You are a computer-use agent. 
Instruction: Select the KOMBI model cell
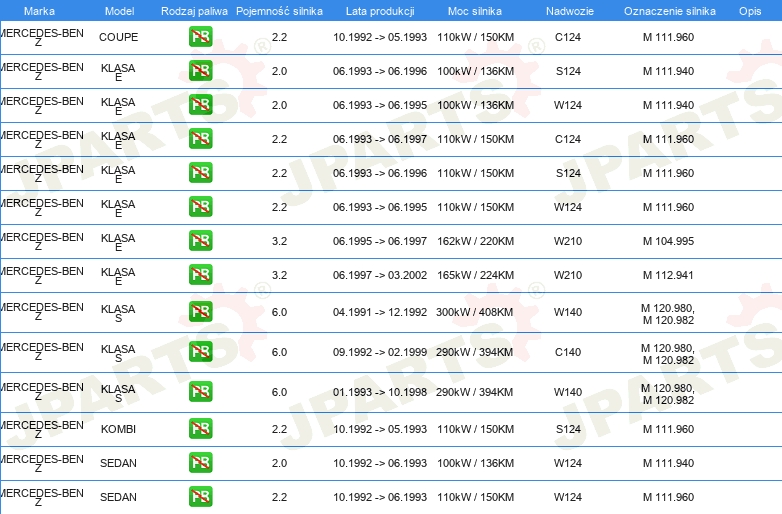pyautogui.click(x=118, y=429)
